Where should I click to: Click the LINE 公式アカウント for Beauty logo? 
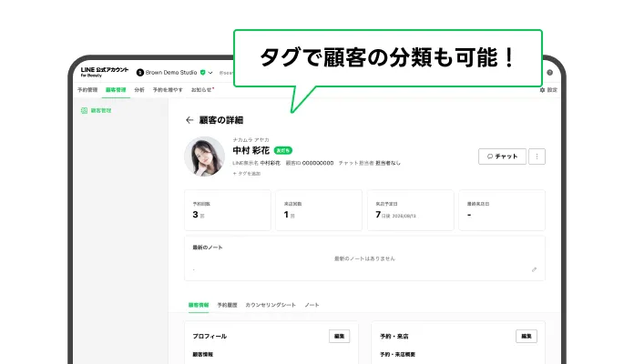(105, 72)
